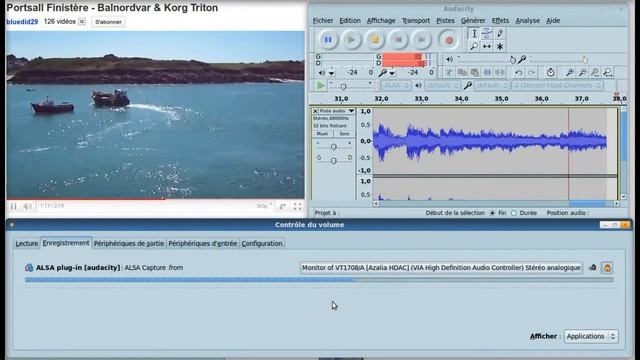The image size is (640, 360).
Task: Select the Selection (I-beam) tool
Action: [474, 34]
